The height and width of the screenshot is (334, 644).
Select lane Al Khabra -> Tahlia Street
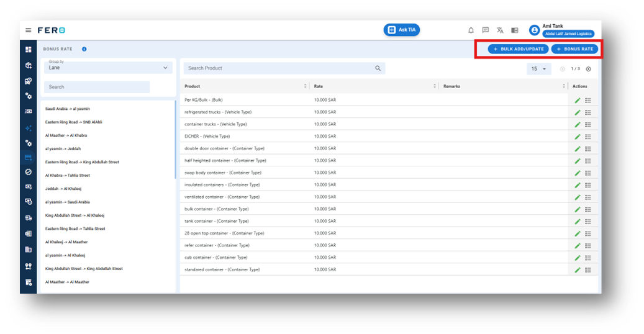tap(67, 176)
